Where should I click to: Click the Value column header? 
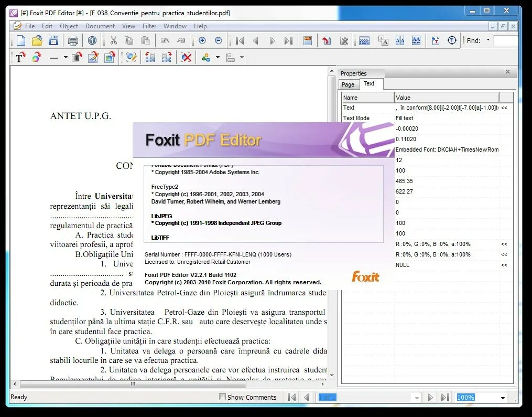[447, 98]
